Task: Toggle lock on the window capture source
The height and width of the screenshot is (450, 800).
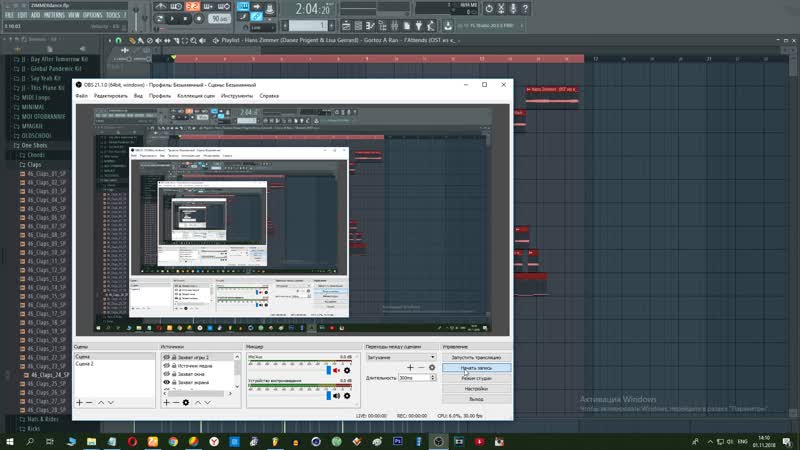Action: (174, 374)
